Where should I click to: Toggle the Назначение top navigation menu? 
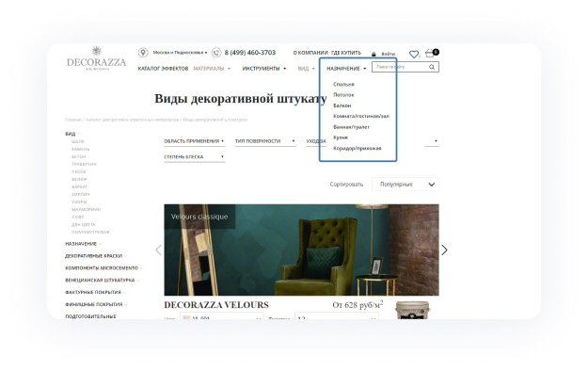(346, 69)
